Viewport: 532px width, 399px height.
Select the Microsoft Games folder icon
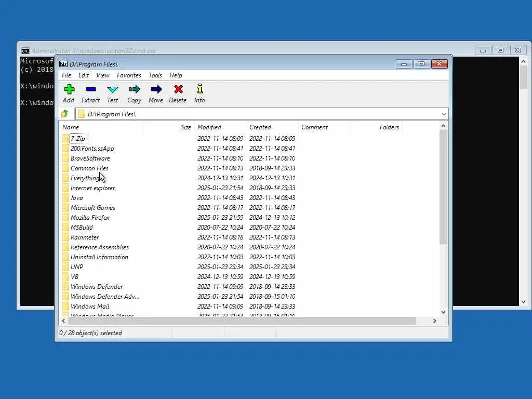click(65, 207)
